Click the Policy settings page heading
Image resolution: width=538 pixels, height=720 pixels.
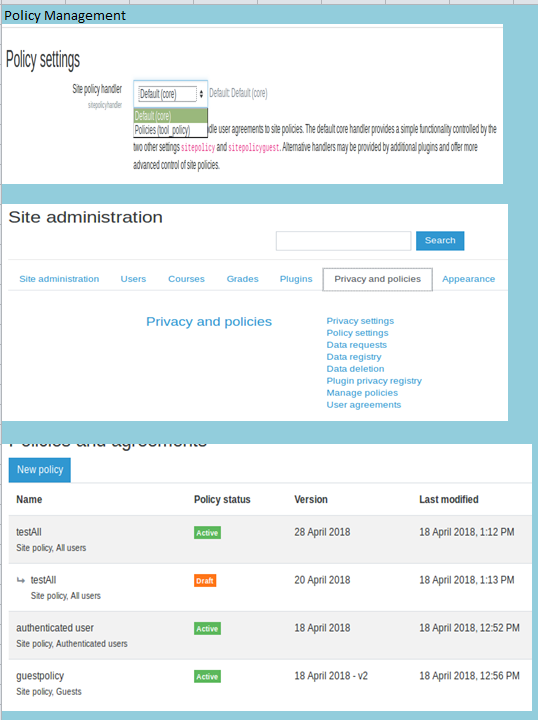click(x=43, y=60)
